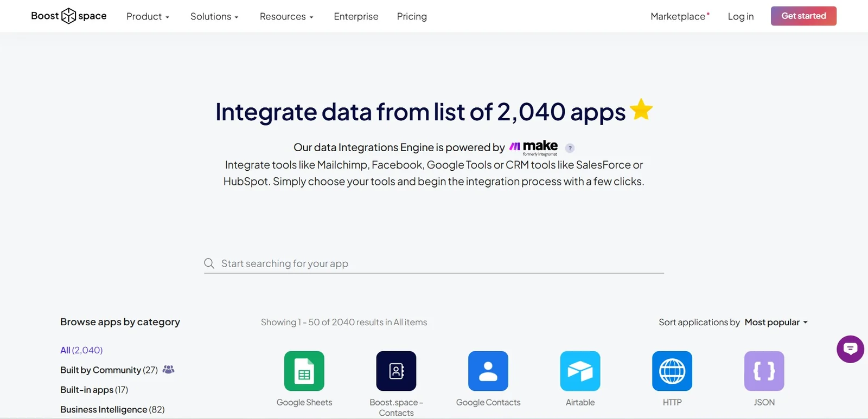The height and width of the screenshot is (419, 868).
Task: Click the Boost.space logo
Action: 69,16
